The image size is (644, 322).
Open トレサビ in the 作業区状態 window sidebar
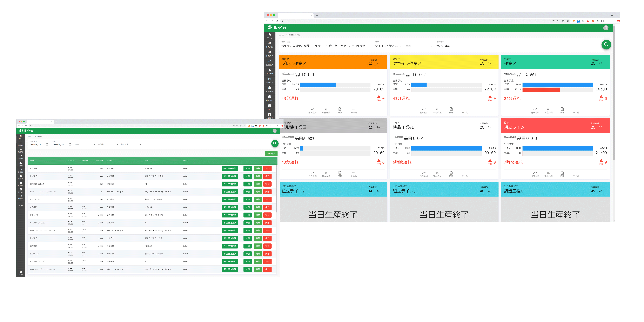pos(269,107)
